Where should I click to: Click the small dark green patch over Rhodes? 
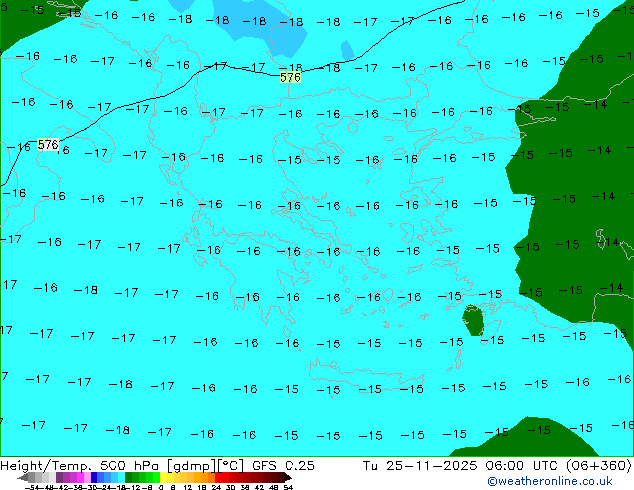pyautogui.click(x=473, y=321)
